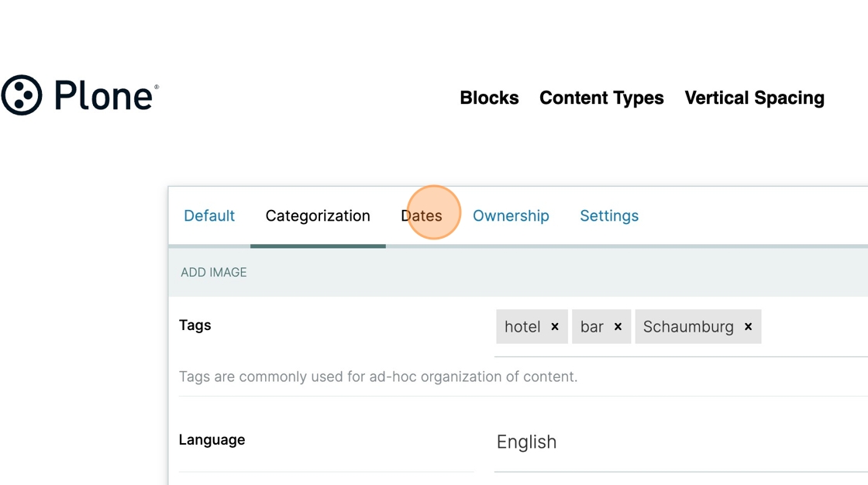Remove the hotel tag with its x
868x485 pixels.
click(x=555, y=327)
